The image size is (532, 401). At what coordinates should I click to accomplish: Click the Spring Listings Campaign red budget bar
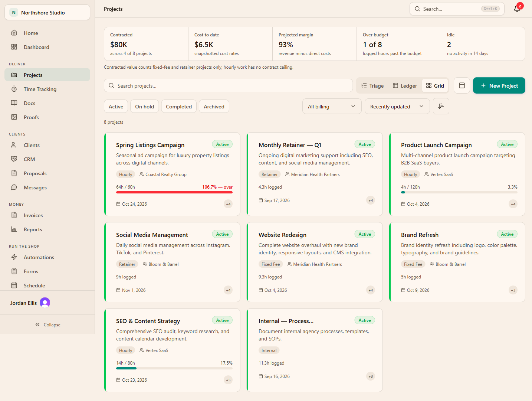(x=174, y=192)
